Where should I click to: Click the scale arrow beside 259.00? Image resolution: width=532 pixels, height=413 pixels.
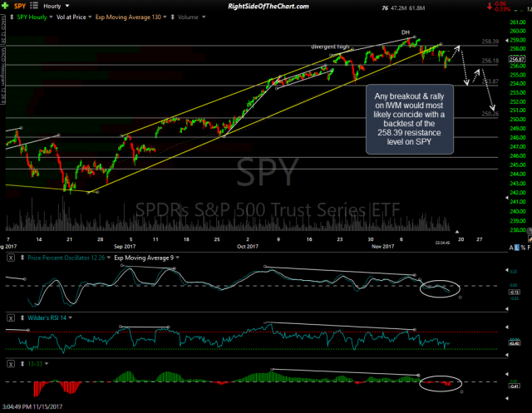(x=507, y=41)
